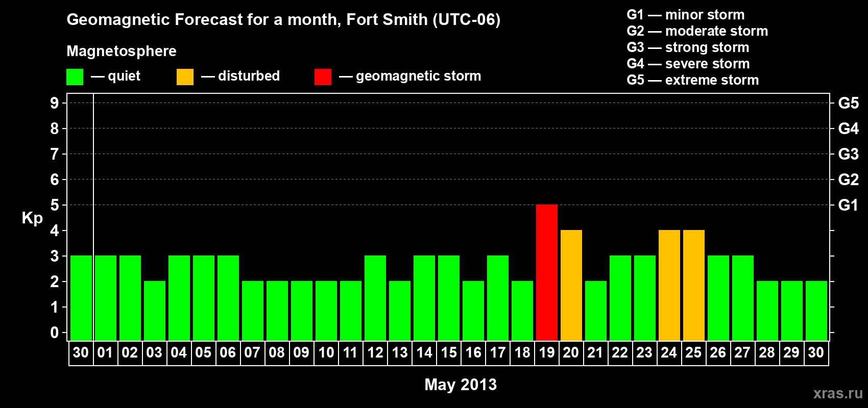Select the date label 22
Screen dimensions: 868x408
click(x=620, y=352)
